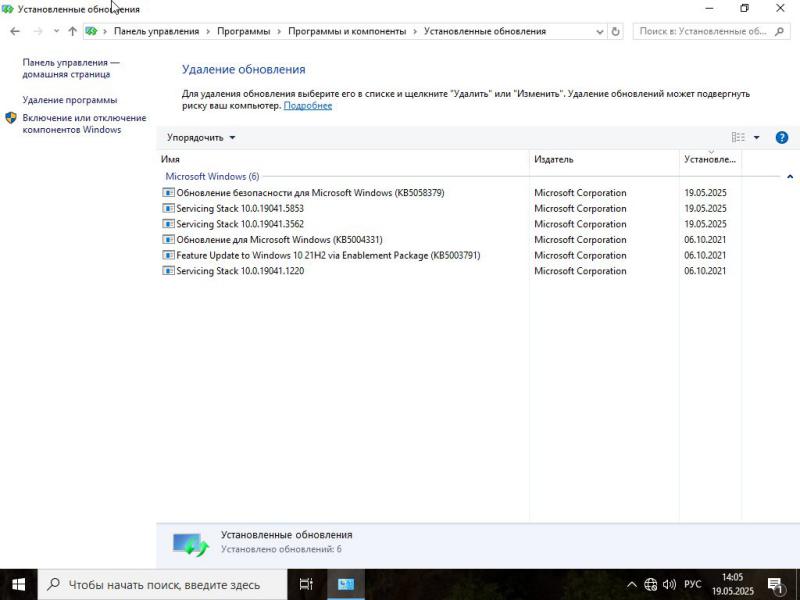
Task: Click the taskbar search box
Action: click(x=163, y=585)
